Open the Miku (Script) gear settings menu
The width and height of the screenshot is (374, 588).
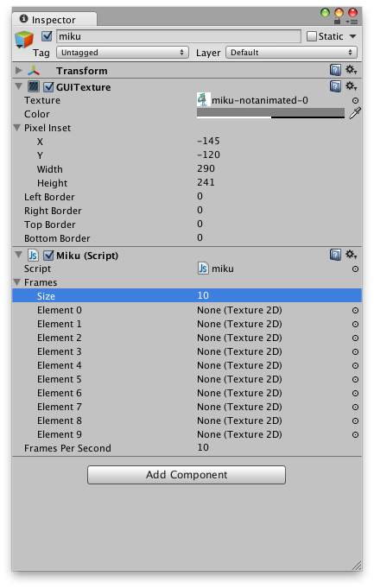click(x=352, y=255)
